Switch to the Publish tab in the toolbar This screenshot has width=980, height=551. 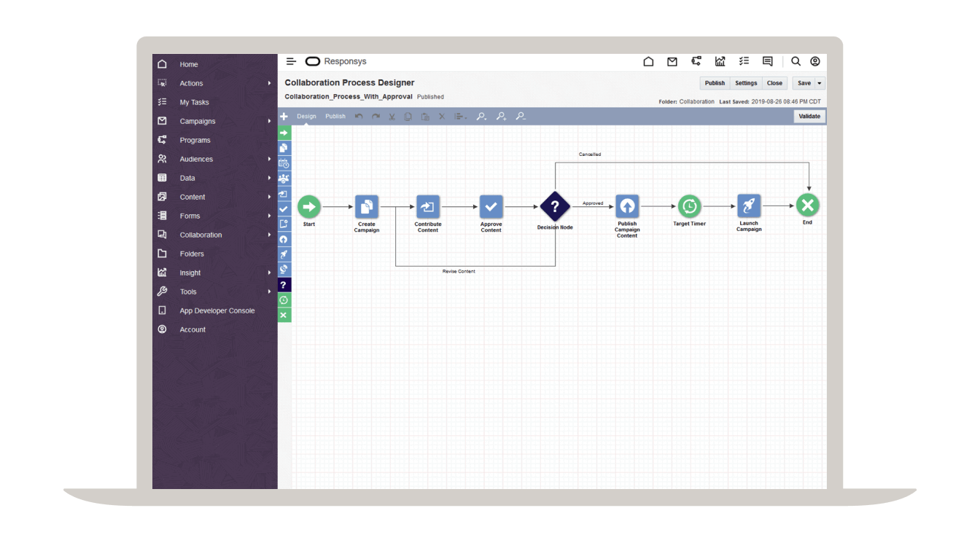coord(335,117)
